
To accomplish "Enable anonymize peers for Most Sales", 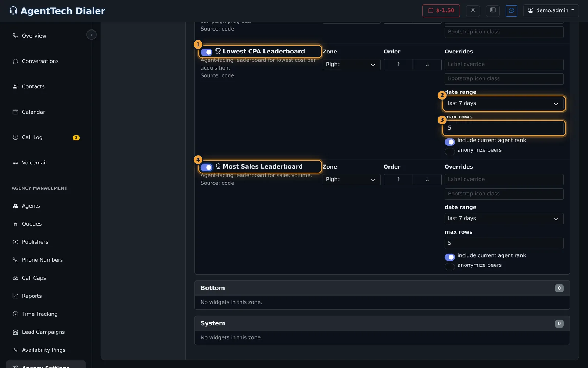I will click(450, 266).
